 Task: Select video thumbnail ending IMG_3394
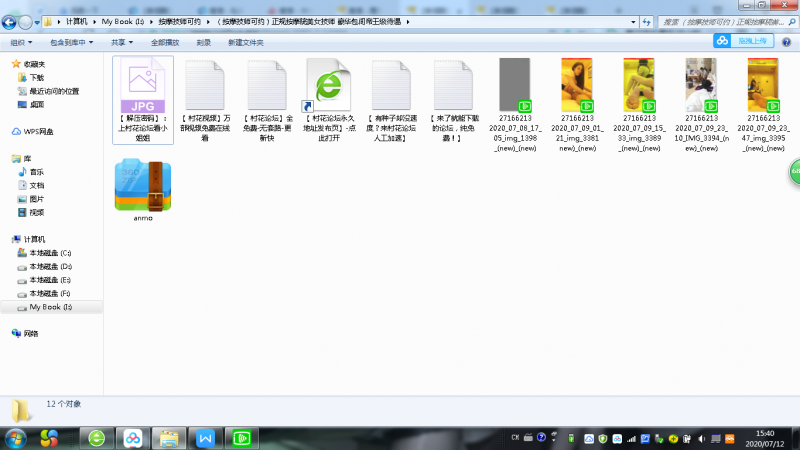702,85
